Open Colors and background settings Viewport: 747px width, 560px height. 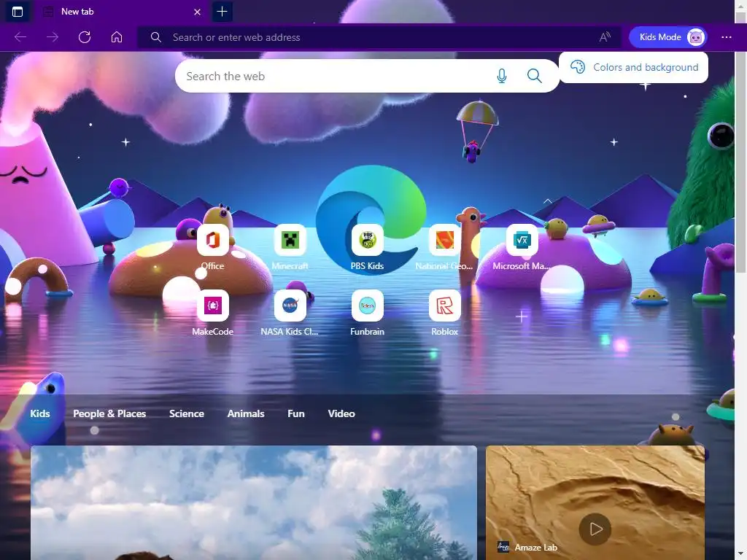(x=634, y=67)
